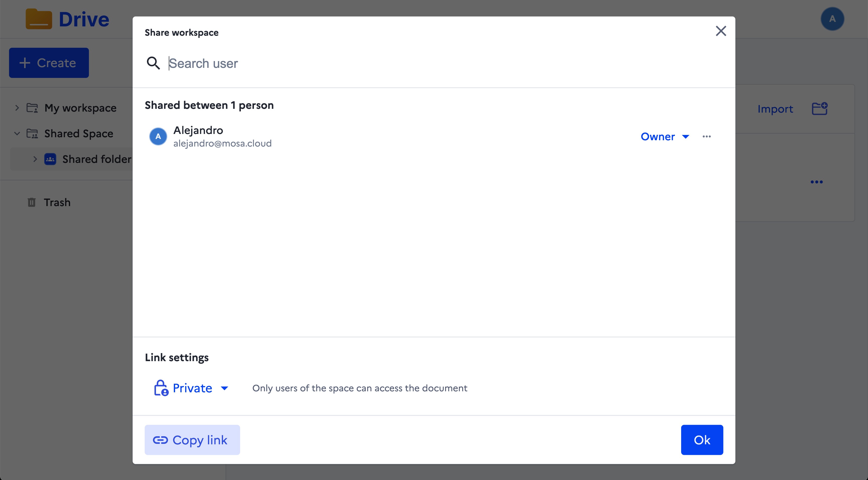Confirm with the Ok button
The width and height of the screenshot is (868, 480).
click(x=702, y=440)
